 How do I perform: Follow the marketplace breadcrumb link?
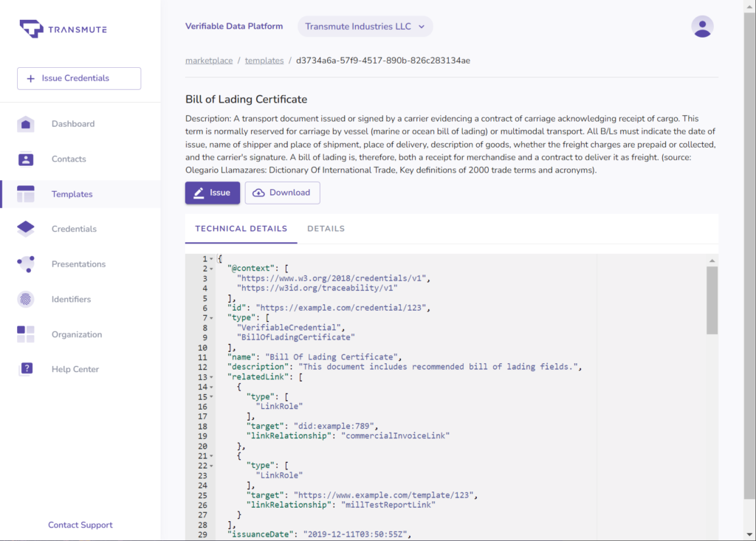(x=209, y=61)
